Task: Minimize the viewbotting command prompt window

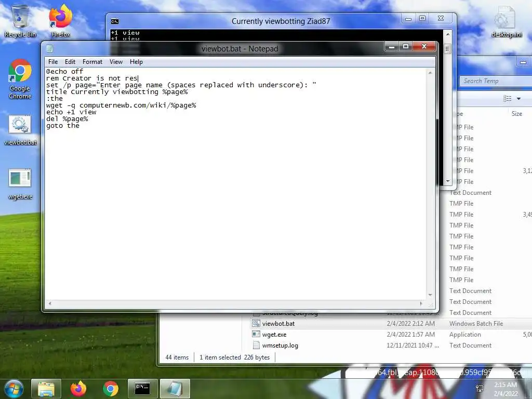Action: (408, 19)
